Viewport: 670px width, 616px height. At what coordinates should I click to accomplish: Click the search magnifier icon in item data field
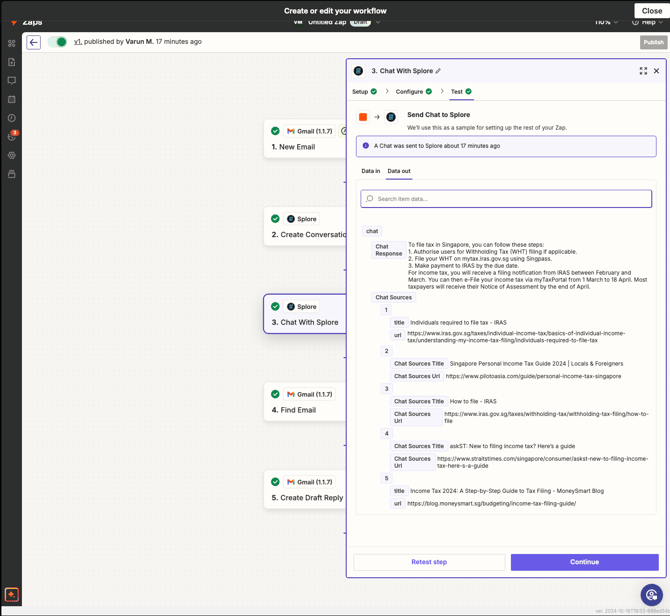tap(370, 199)
